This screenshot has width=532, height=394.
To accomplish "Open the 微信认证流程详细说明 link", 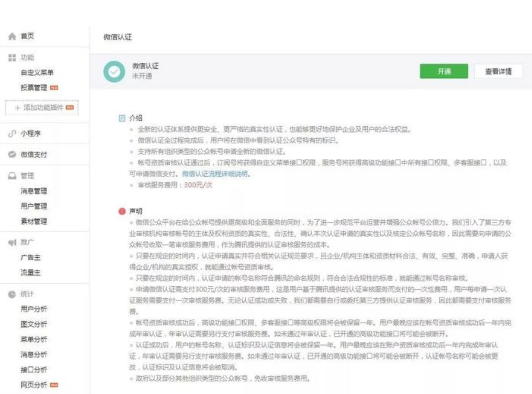I will click(x=215, y=174).
